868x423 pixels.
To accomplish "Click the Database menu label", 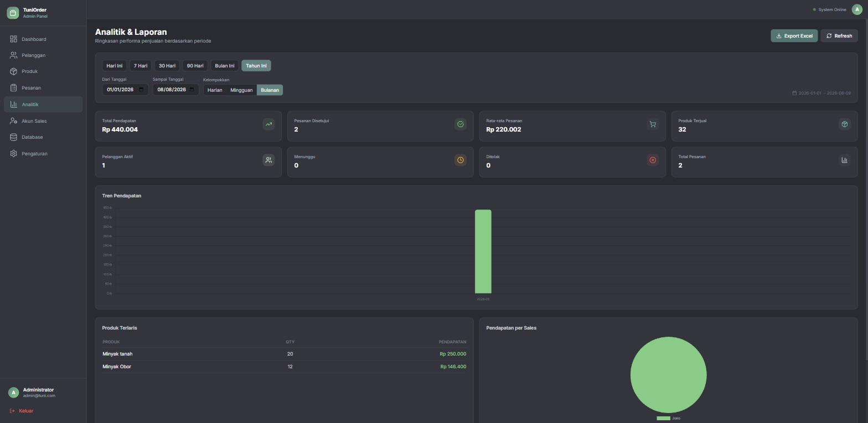I will (32, 137).
